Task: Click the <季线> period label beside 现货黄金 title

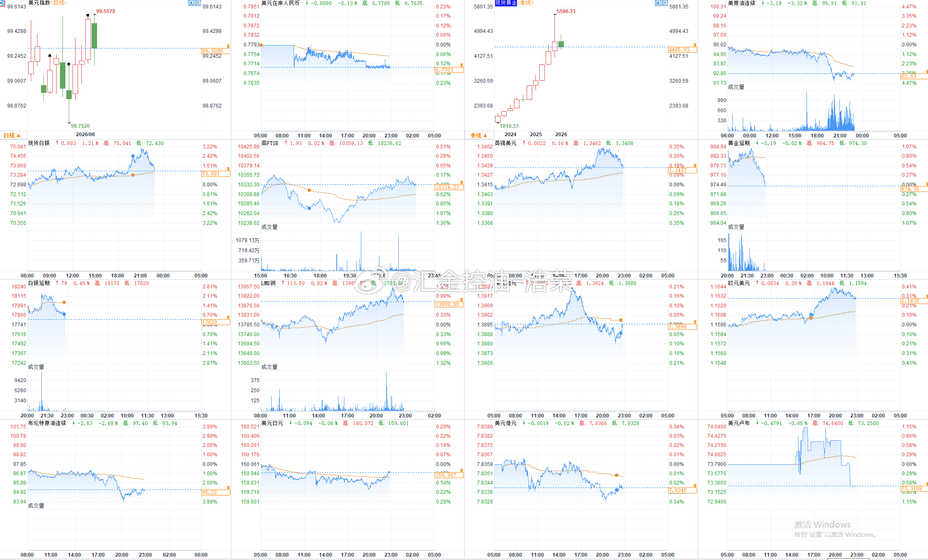Action: [x=525, y=3]
